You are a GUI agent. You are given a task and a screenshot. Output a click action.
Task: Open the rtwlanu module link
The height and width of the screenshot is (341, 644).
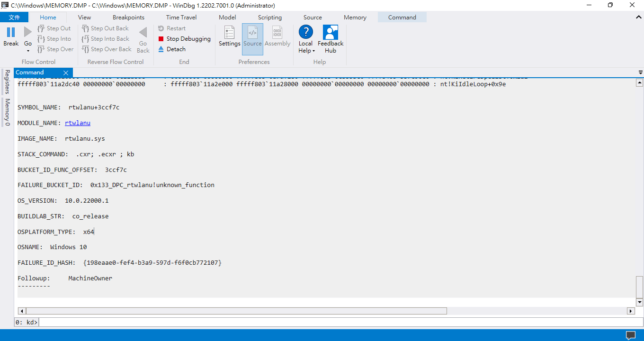coord(78,123)
